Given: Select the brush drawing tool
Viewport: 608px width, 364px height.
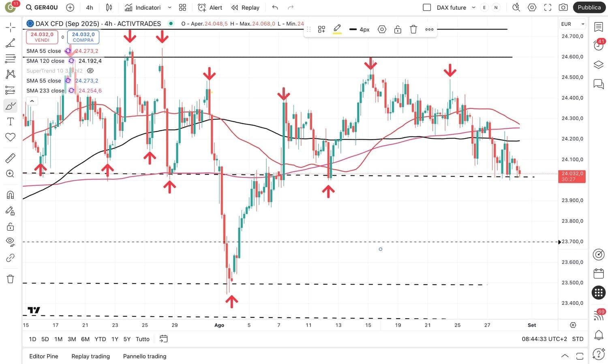Looking at the screenshot, I should [11, 106].
